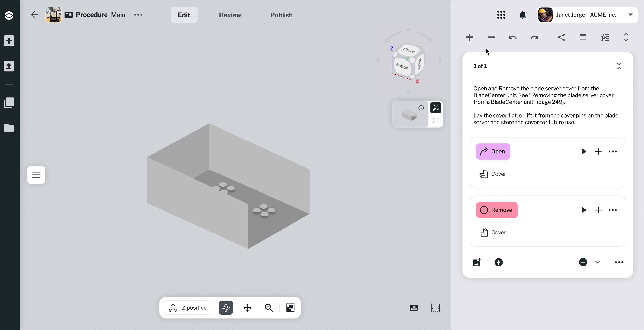Select the zoom tool in viewport toolbar
Viewport: 644px width, 330px height.
pyautogui.click(x=269, y=307)
